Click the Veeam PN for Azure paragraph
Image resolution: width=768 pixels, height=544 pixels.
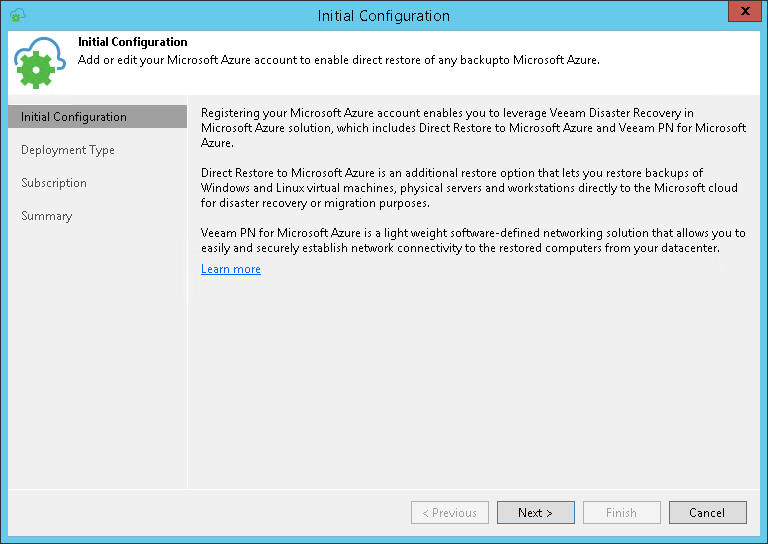[473, 240]
